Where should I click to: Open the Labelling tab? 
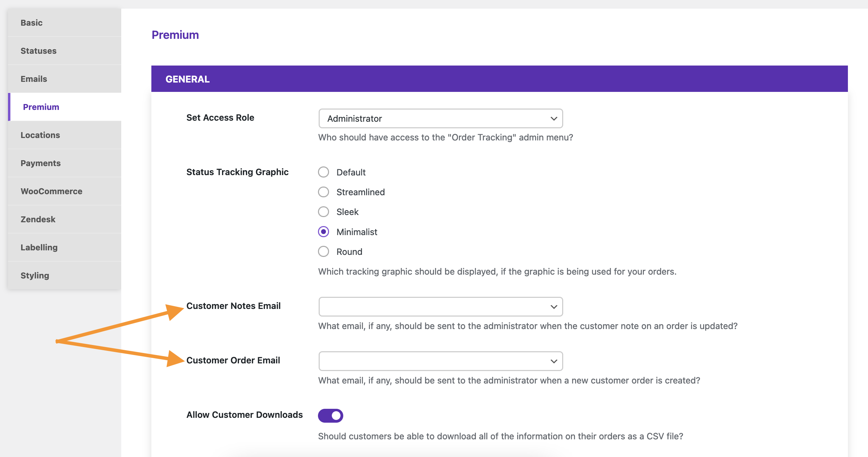point(64,247)
